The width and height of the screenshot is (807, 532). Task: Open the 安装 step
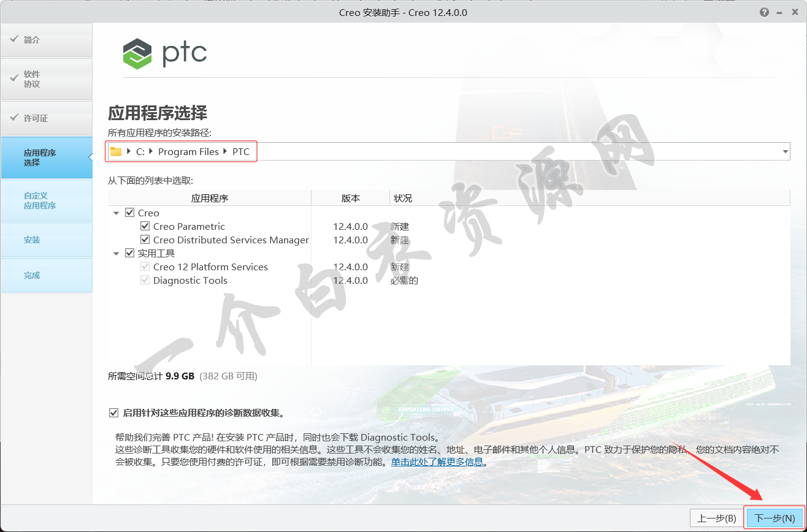pyautogui.click(x=47, y=240)
